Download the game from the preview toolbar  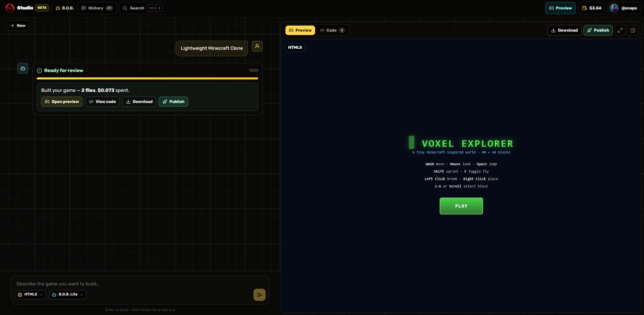pos(564,31)
